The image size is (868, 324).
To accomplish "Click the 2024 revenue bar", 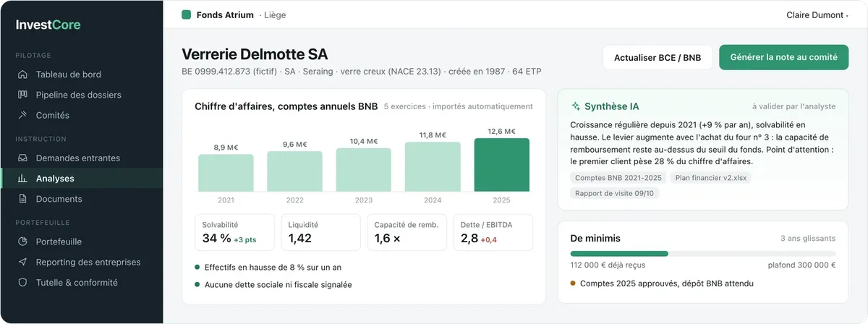I will (433, 166).
